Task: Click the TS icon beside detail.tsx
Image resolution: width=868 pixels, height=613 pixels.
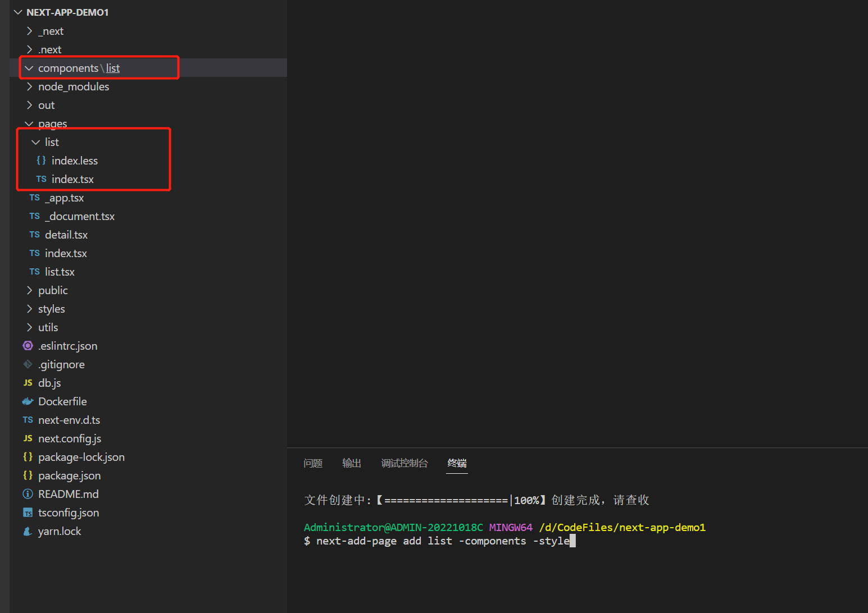Action: coord(34,235)
